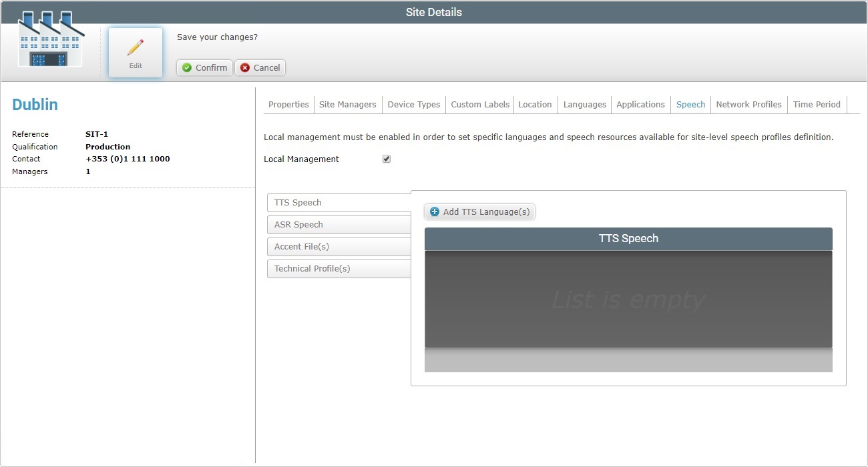Open the Site Managers tab
This screenshot has width=868, height=467.
click(x=348, y=104)
